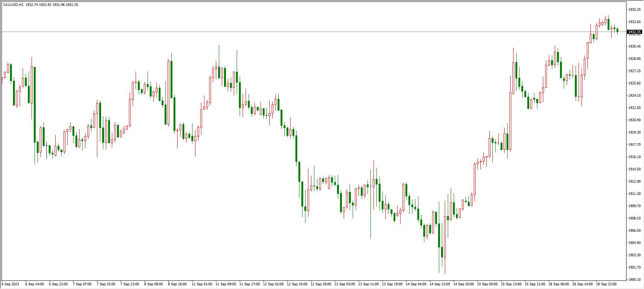Click the XAUUSD,H1 chart title text

tap(13, 5)
